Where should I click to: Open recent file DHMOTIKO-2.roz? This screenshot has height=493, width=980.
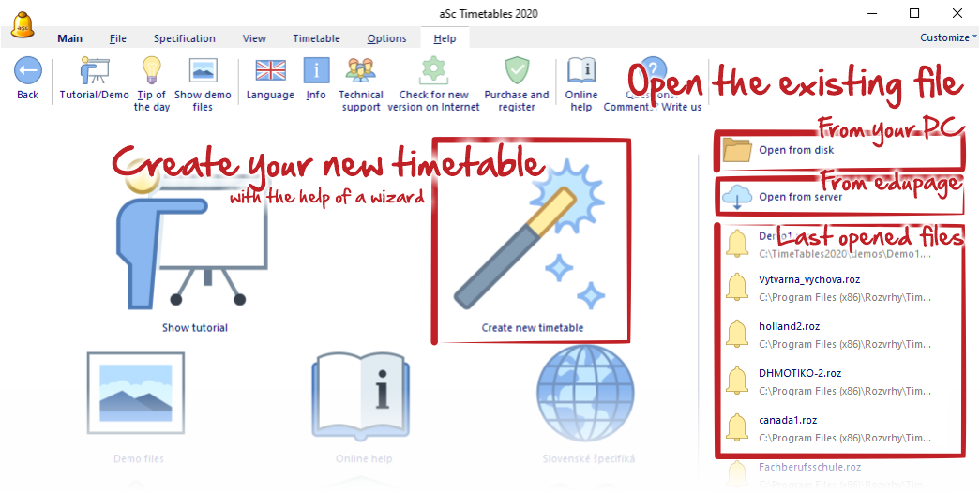click(x=800, y=373)
